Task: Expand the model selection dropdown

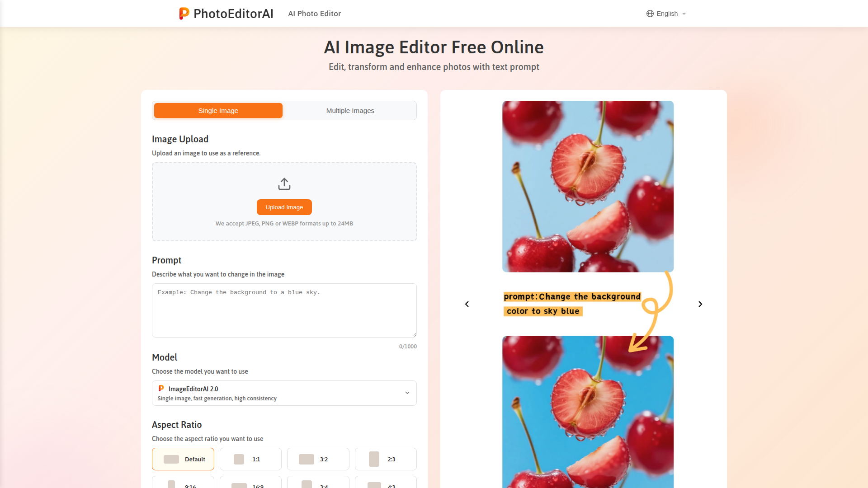Action: tap(284, 393)
